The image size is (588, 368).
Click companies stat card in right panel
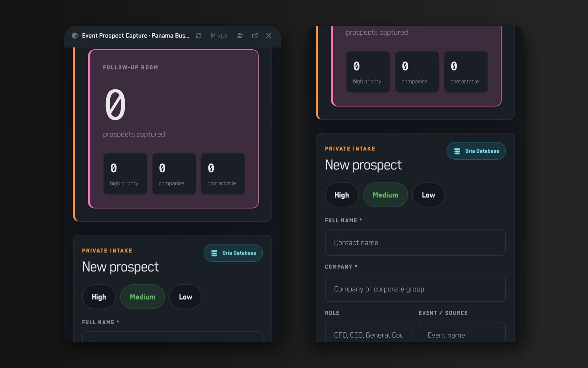point(417,72)
